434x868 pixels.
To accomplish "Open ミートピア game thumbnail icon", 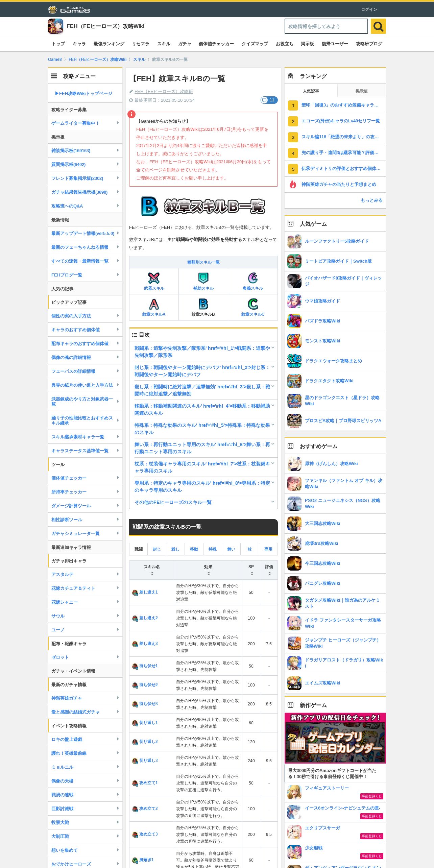I will point(294,261).
